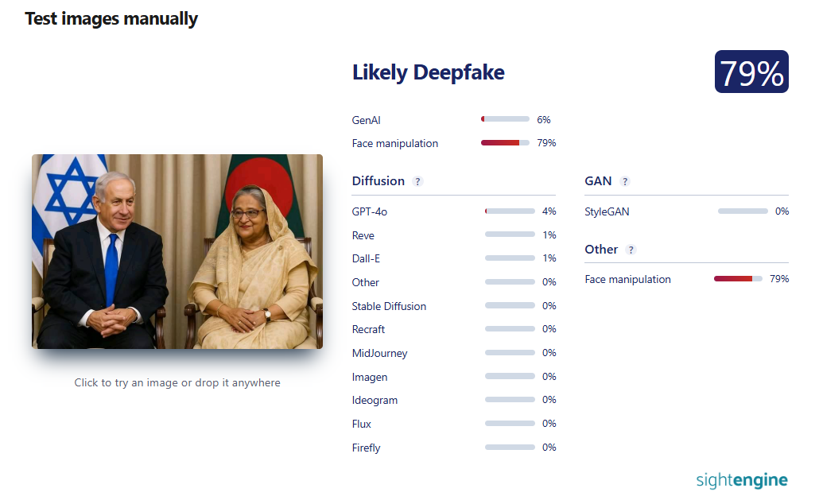Click the GenAI 6% progress bar
819x504 pixels.
505,119
